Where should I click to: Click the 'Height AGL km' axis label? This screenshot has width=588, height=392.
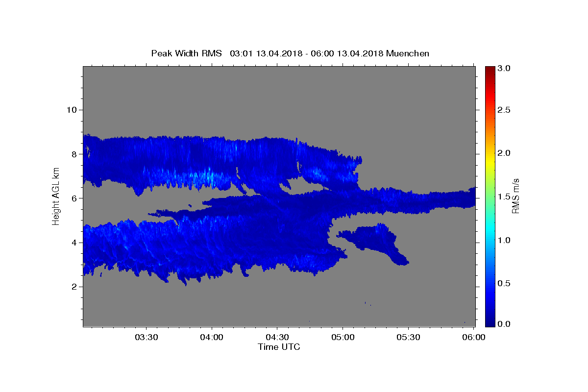coord(56,196)
